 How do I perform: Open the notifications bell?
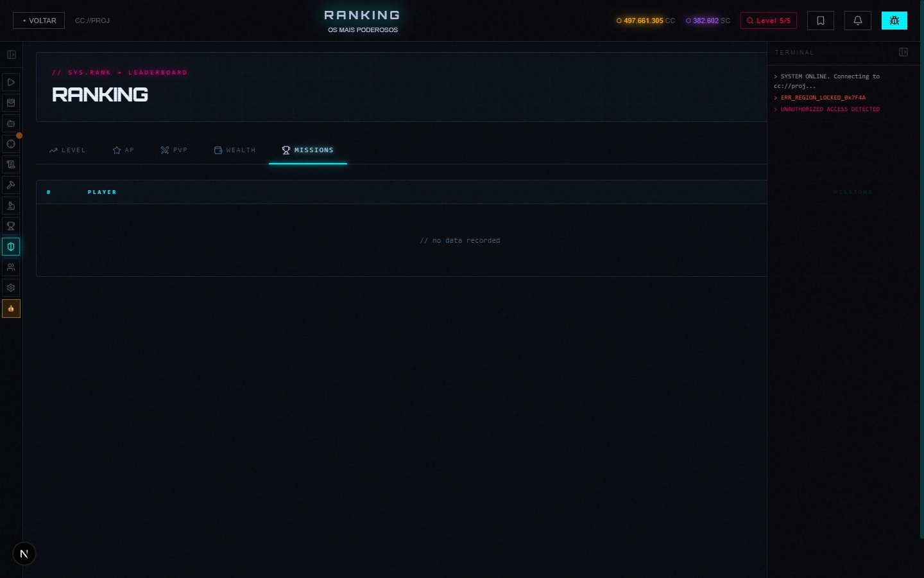(x=858, y=21)
